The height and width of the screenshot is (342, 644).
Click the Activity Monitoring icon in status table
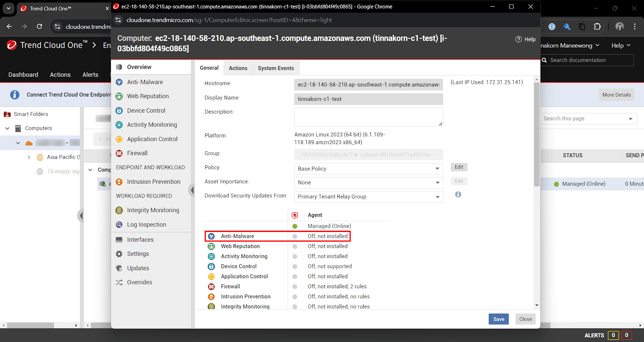tap(211, 256)
